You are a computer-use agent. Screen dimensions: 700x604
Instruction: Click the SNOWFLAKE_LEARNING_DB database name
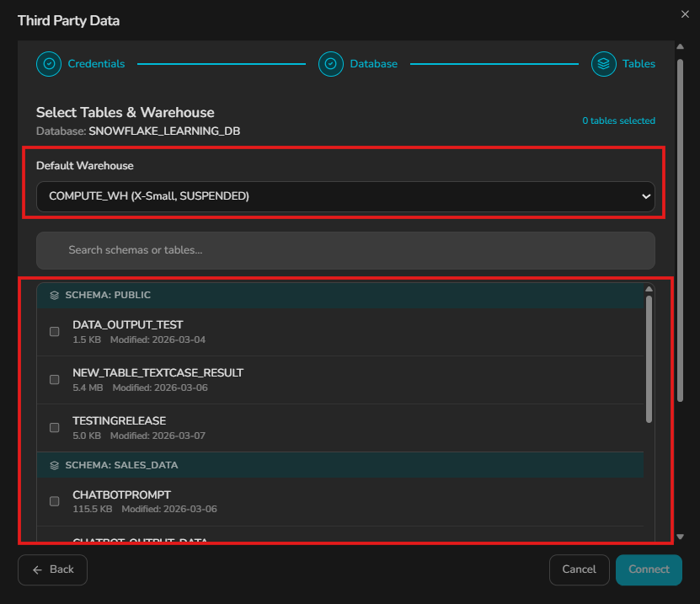(164, 131)
